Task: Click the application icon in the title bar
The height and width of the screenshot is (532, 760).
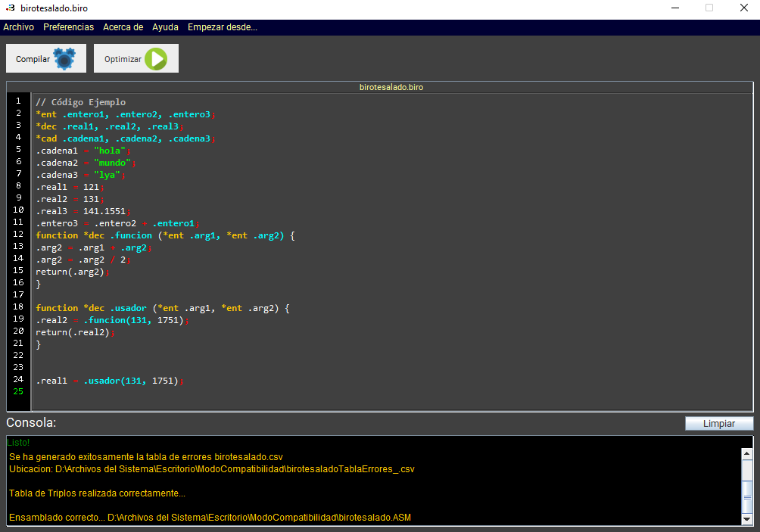Action: pos(10,8)
